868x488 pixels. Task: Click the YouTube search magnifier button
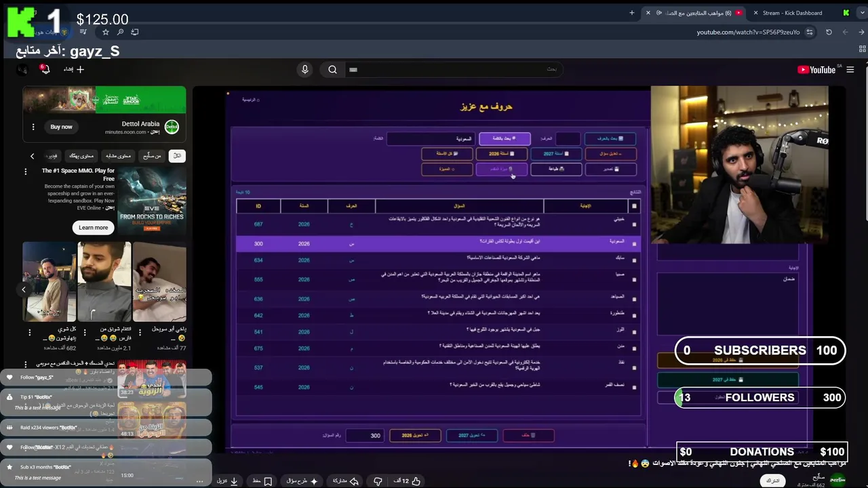tap(332, 69)
